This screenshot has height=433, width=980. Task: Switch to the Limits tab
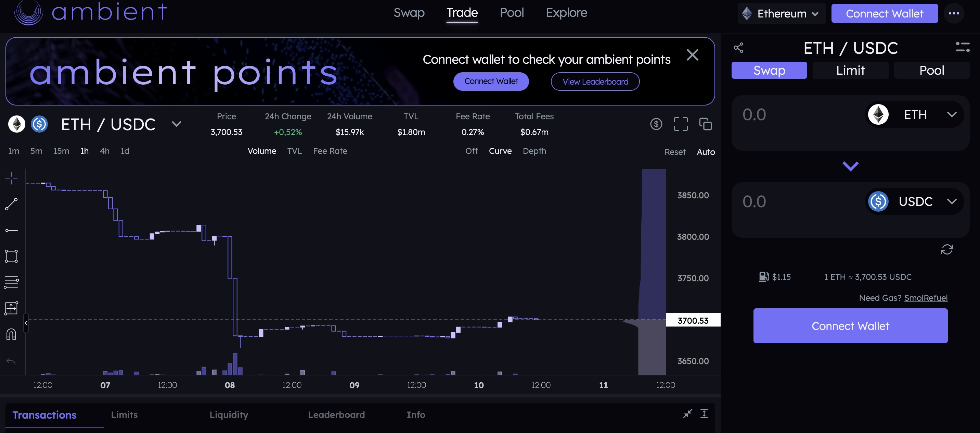click(x=124, y=415)
